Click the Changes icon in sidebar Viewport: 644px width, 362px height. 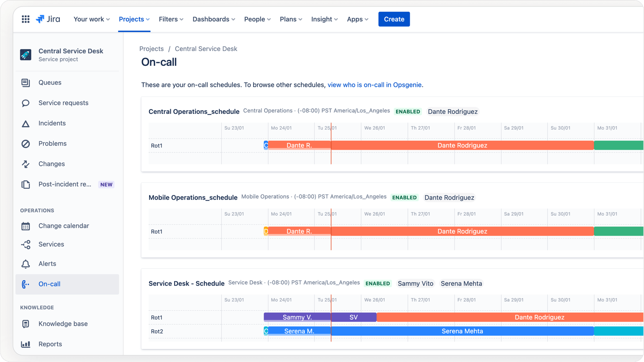coord(25,164)
